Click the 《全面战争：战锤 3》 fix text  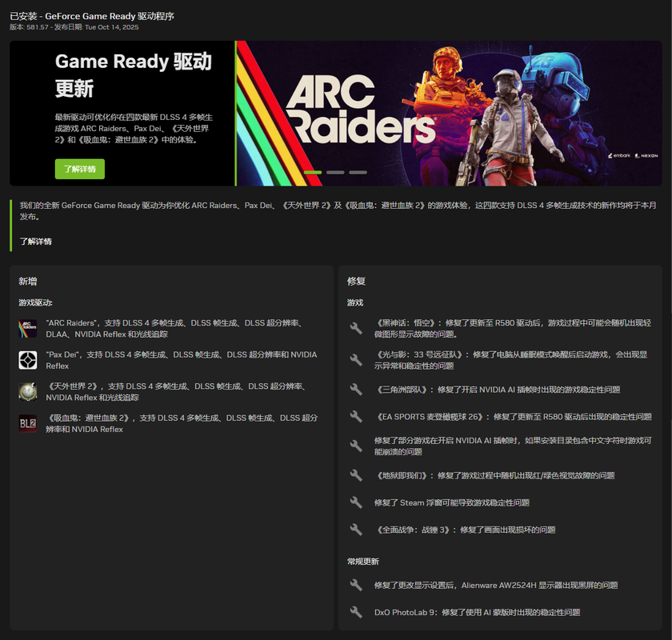click(465, 530)
